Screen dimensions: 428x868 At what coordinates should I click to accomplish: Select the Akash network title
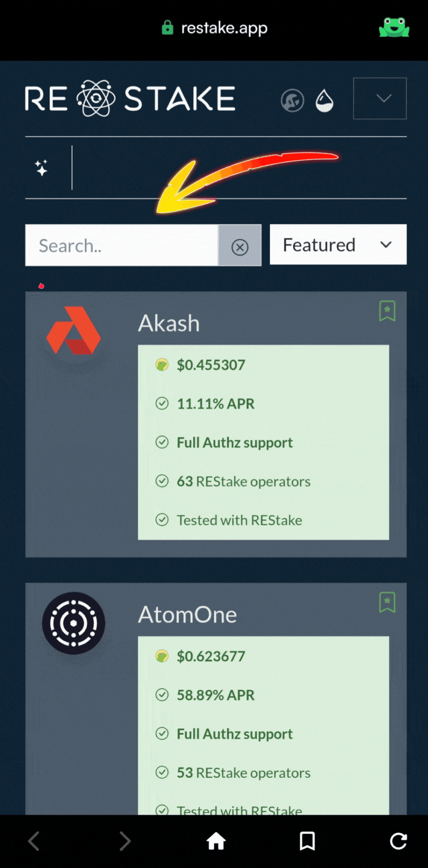pos(169,323)
